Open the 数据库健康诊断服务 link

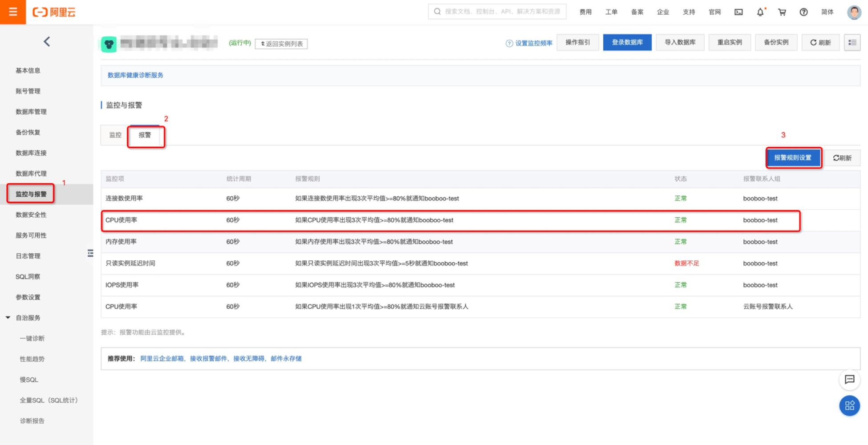click(135, 75)
